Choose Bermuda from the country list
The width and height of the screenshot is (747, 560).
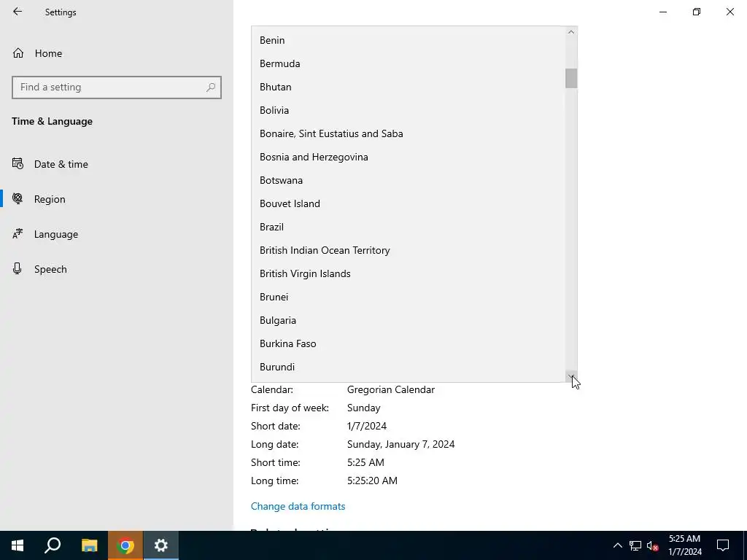409,64
